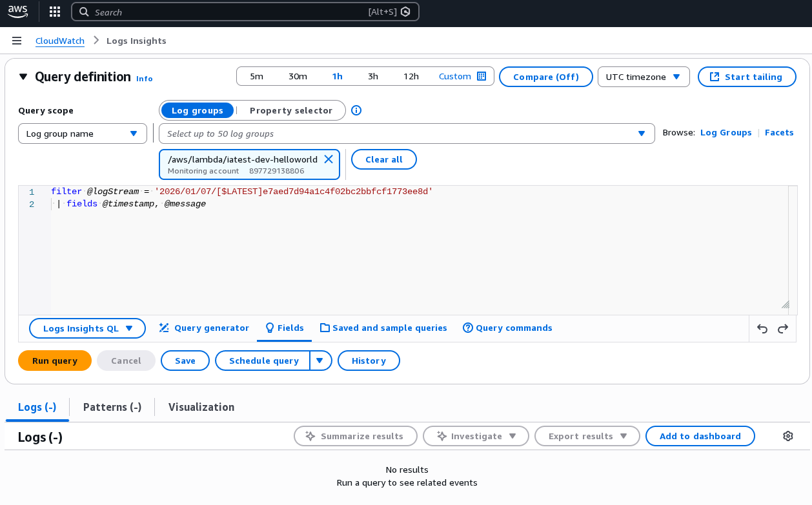Open query History
Image resolution: width=812 pixels, height=505 pixels.
tap(369, 361)
